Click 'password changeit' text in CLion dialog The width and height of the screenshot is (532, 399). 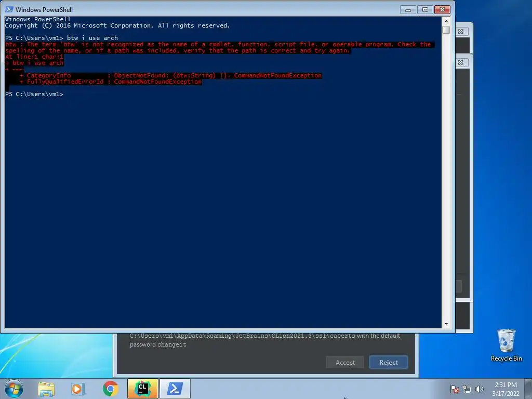point(158,344)
